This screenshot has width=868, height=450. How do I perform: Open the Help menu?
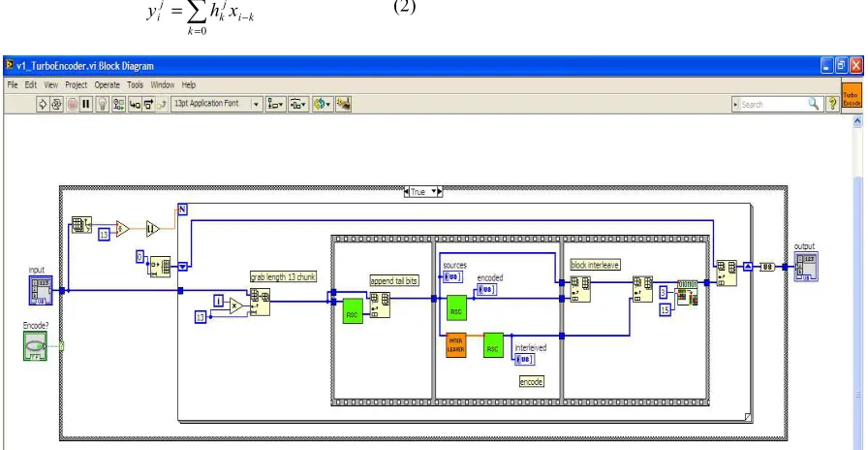point(189,84)
